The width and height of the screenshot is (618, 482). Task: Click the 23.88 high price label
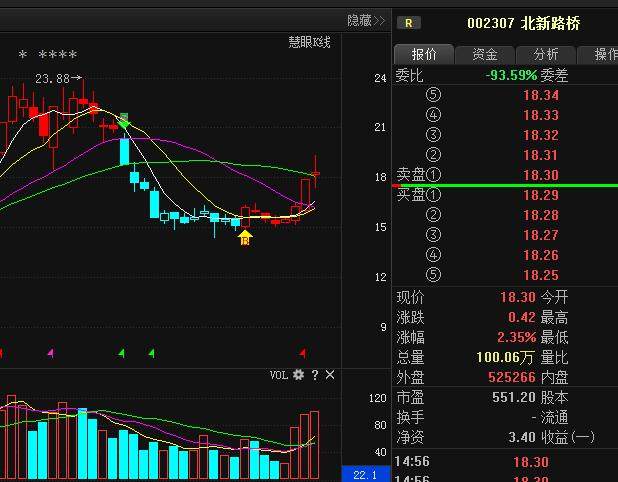[52, 78]
